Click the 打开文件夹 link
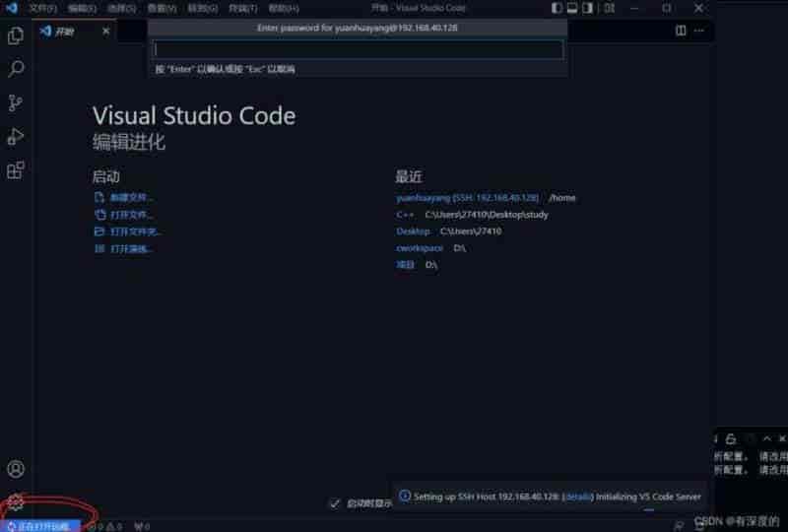Viewport: 788px width, 532px height. (135, 232)
